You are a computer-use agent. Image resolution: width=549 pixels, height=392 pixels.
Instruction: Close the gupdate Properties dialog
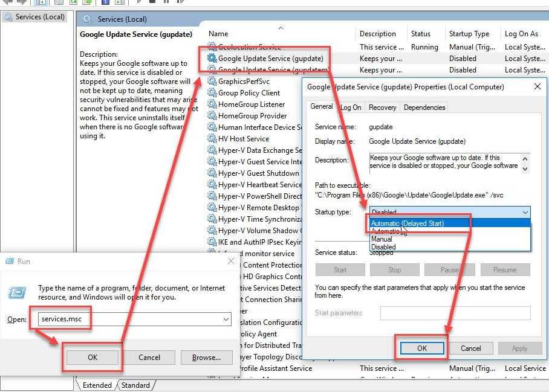(538, 86)
